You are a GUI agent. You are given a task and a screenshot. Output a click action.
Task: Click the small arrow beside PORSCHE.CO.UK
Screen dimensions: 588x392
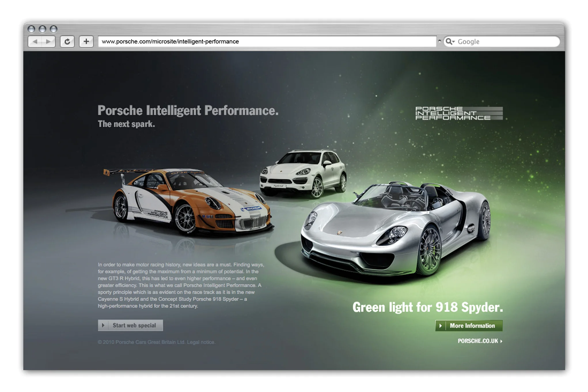pos(501,341)
